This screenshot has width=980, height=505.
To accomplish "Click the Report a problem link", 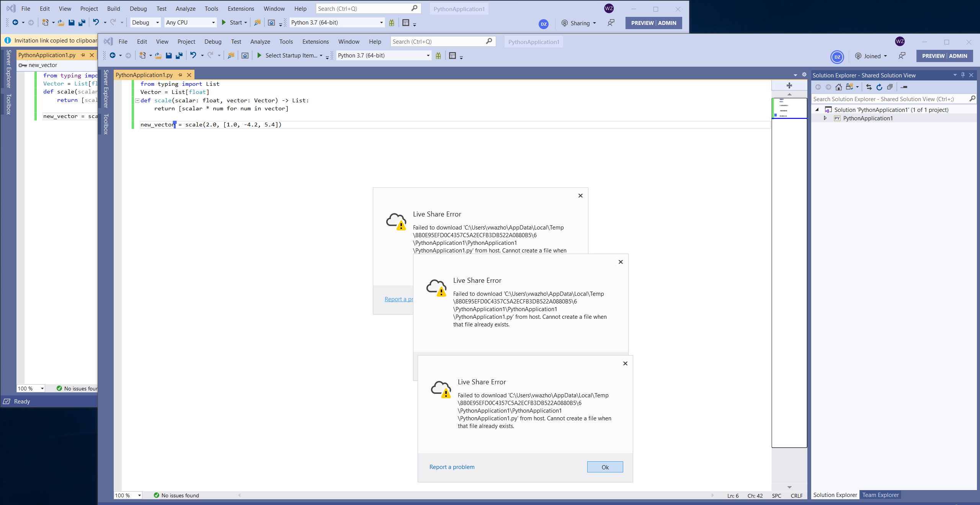I will pos(451,467).
